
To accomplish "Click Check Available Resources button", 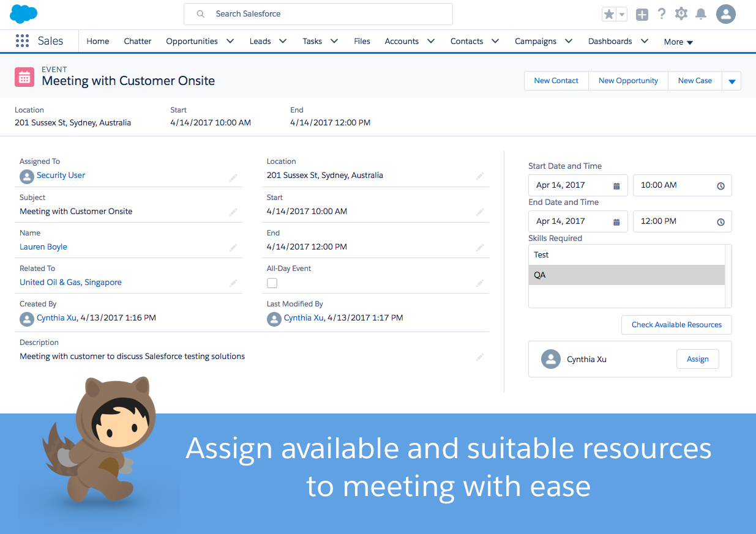I will 676,325.
